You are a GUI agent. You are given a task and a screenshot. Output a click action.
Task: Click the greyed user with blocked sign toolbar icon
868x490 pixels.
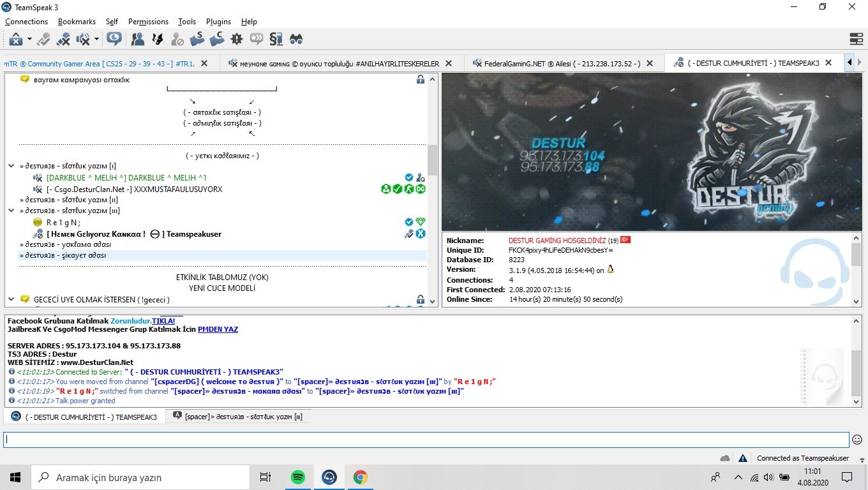pos(177,39)
